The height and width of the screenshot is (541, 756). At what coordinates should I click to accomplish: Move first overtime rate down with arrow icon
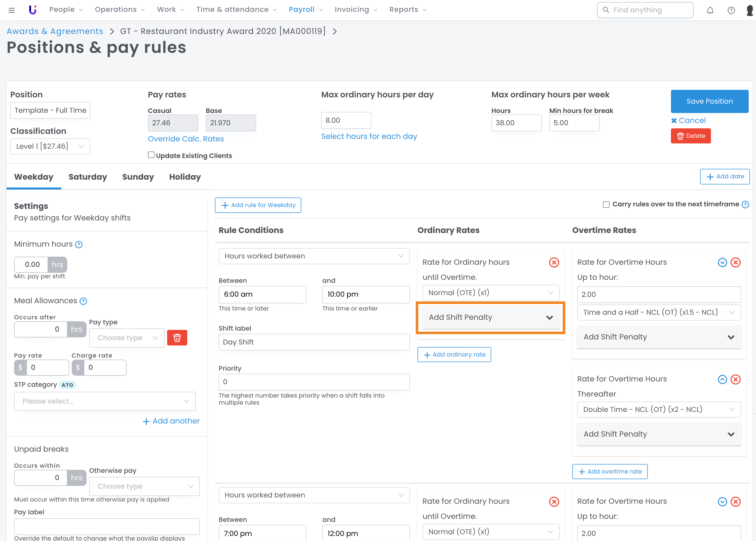tap(722, 262)
